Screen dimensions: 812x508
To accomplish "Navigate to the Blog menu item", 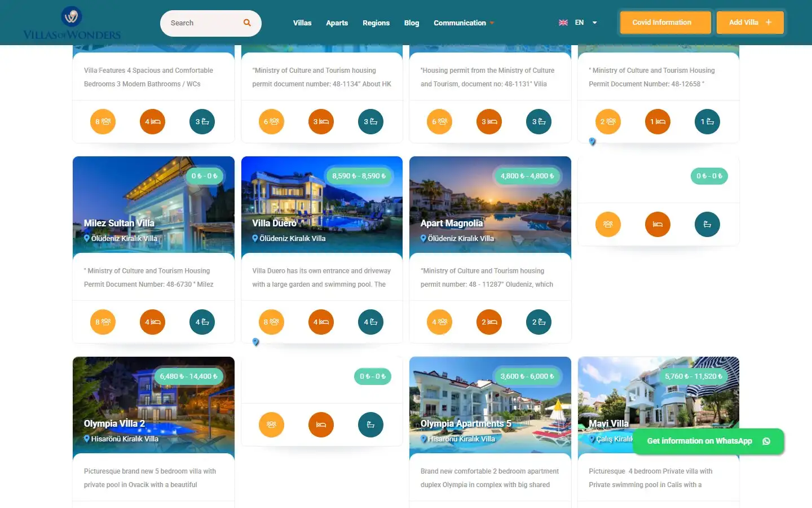I will pyautogui.click(x=412, y=23).
